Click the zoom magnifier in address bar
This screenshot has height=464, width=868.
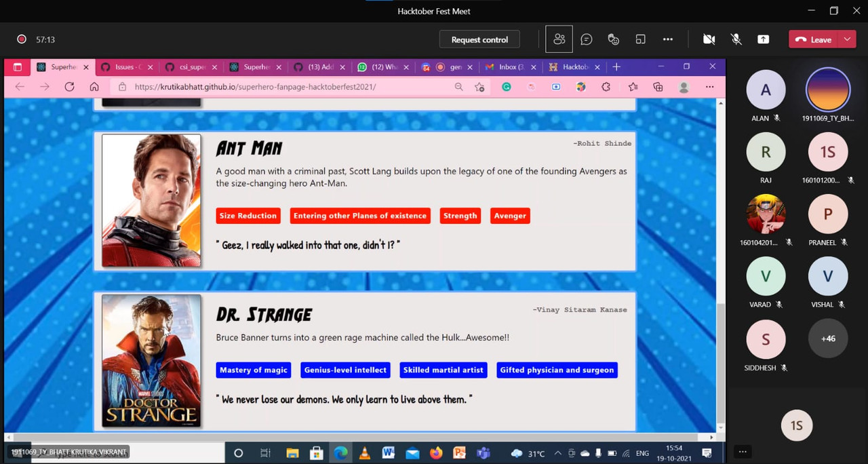click(459, 87)
